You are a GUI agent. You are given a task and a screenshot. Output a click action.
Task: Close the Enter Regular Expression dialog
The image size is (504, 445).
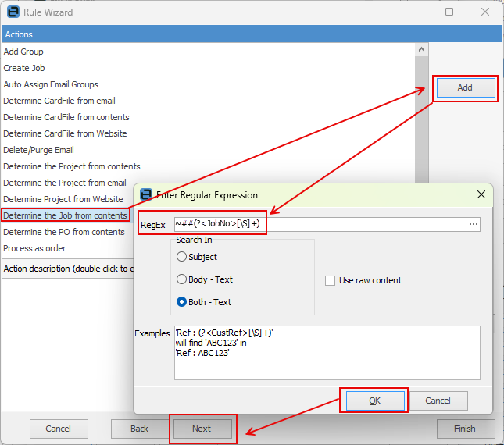click(481, 194)
